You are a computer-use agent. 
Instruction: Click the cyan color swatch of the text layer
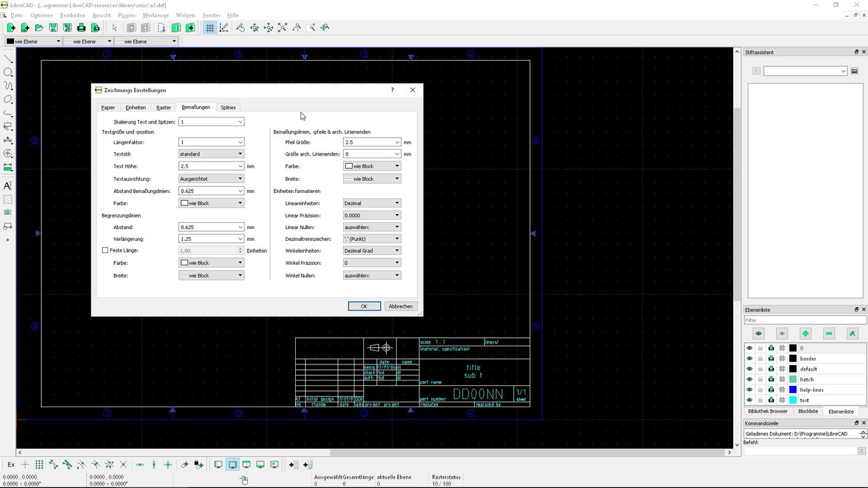click(793, 399)
